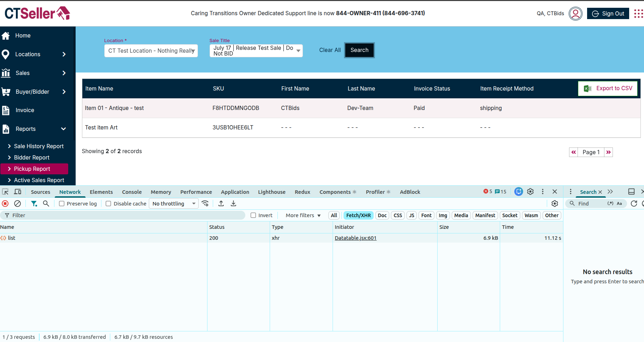The height and width of the screenshot is (342, 644).
Task: Click the Home house icon
Action: pos(6,36)
